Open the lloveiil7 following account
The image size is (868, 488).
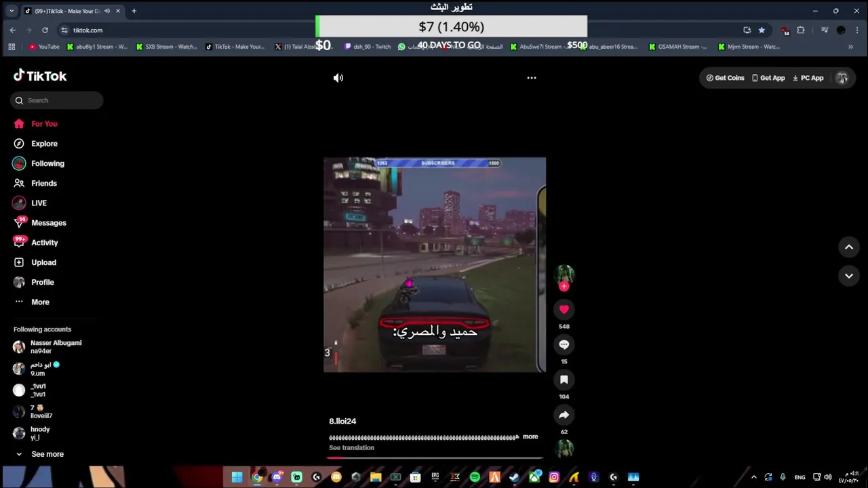34,412
